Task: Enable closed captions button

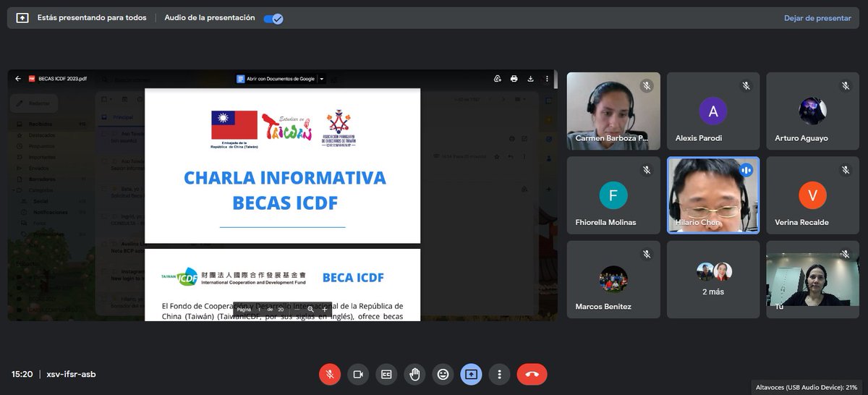Action: 386,374
